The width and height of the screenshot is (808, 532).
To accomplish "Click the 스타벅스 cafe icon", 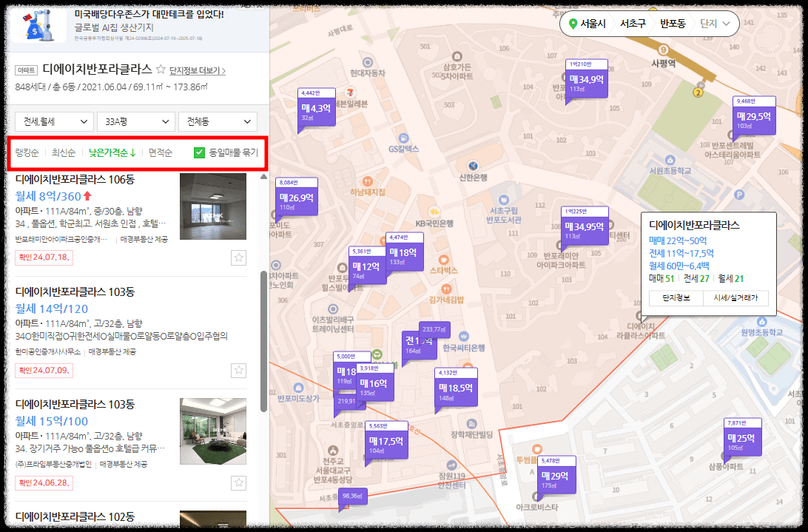I will click(x=444, y=259).
